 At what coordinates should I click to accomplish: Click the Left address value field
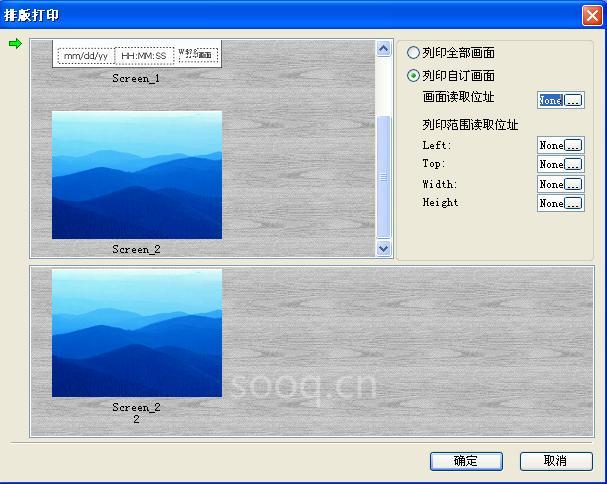tap(551, 146)
